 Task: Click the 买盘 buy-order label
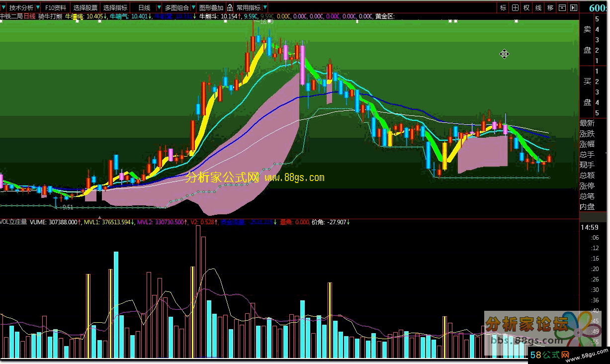587,91
